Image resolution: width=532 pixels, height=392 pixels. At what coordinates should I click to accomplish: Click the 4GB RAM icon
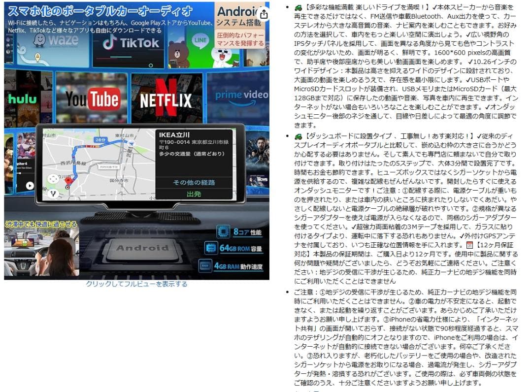pyautogui.click(x=205, y=266)
